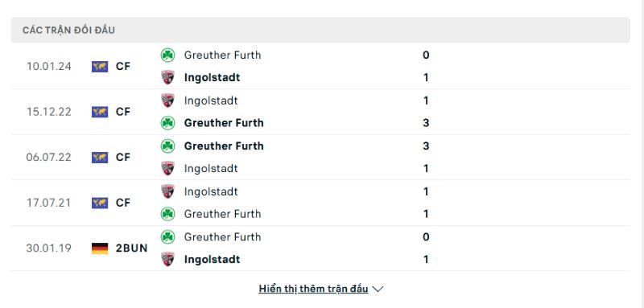Click world flag icon beside 15.12.22 CF
Screen dimensions: 644x308
[100, 112]
